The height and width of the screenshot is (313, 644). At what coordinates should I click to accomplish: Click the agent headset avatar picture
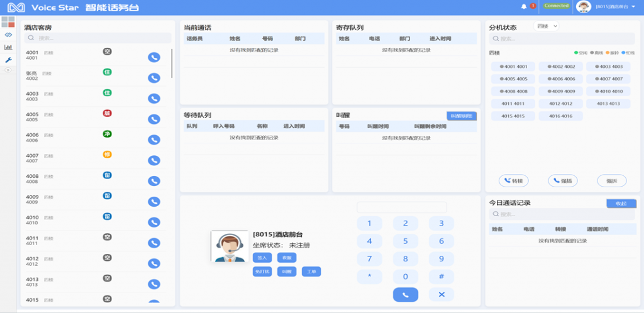click(229, 246)
